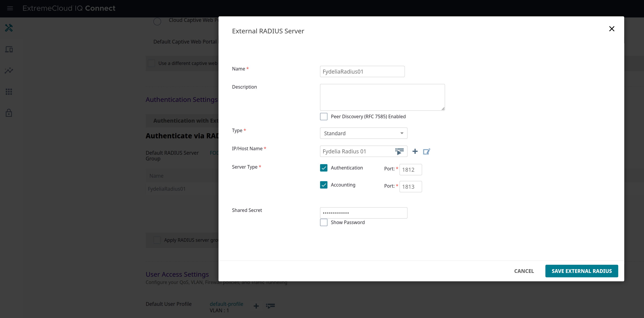Screen dimensions: 644x318
Task: Open the hamburger navigation menu
Action: tap(10, 8)
